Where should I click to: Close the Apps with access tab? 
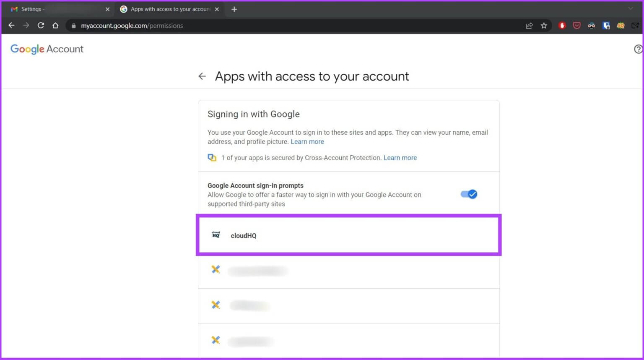click(217, 9)
